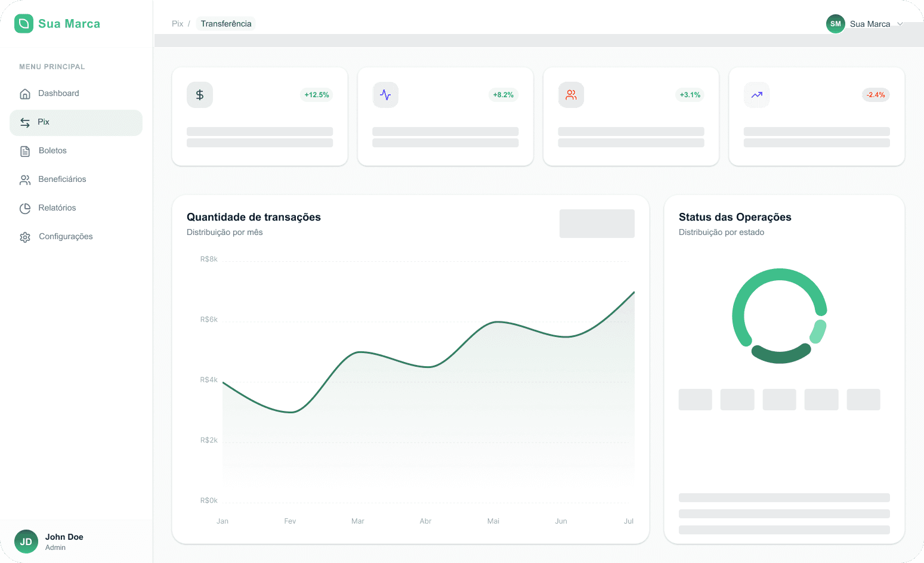The image size is (924, 563).
Task: Click the Sua Marca logo mark
Action: tap(23, 23)
